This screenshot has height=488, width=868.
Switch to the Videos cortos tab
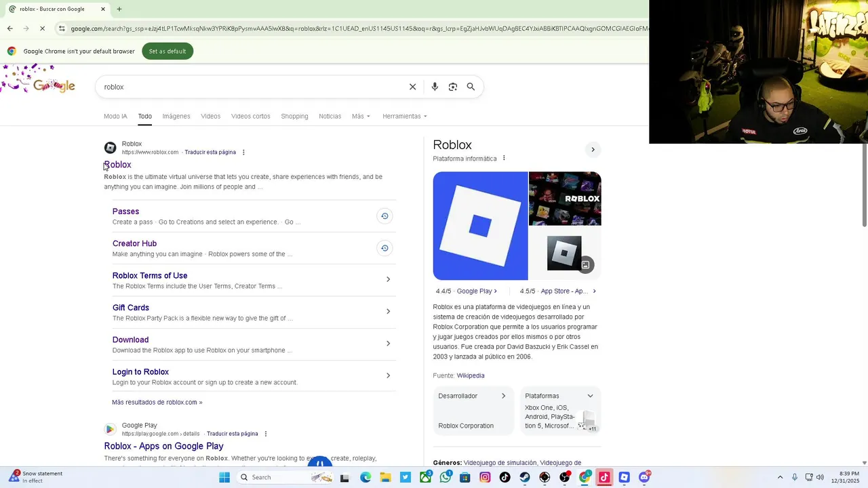pyautogui.click(x=250, y=116)
